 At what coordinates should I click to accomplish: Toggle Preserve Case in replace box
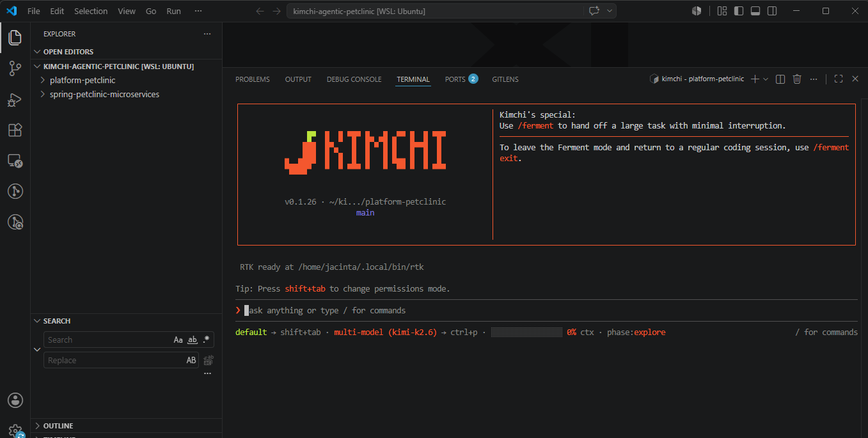point(191,361)
